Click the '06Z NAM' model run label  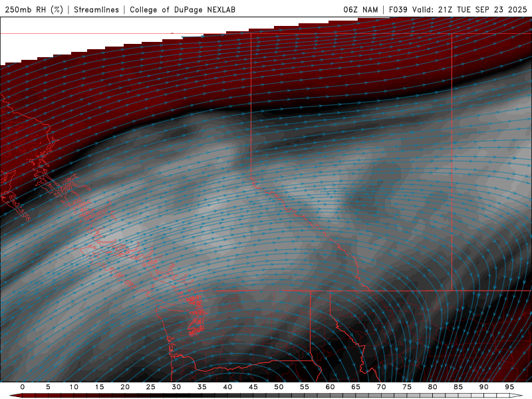pos(360,9)
